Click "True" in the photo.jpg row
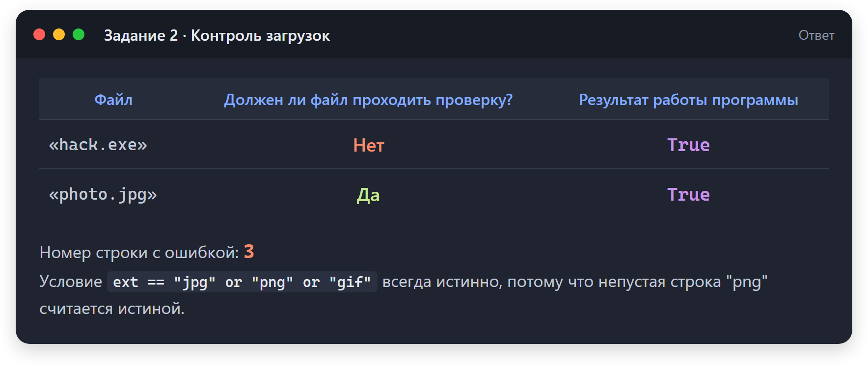The height and width of the screenshot is (365, 868). click(688, 194)
